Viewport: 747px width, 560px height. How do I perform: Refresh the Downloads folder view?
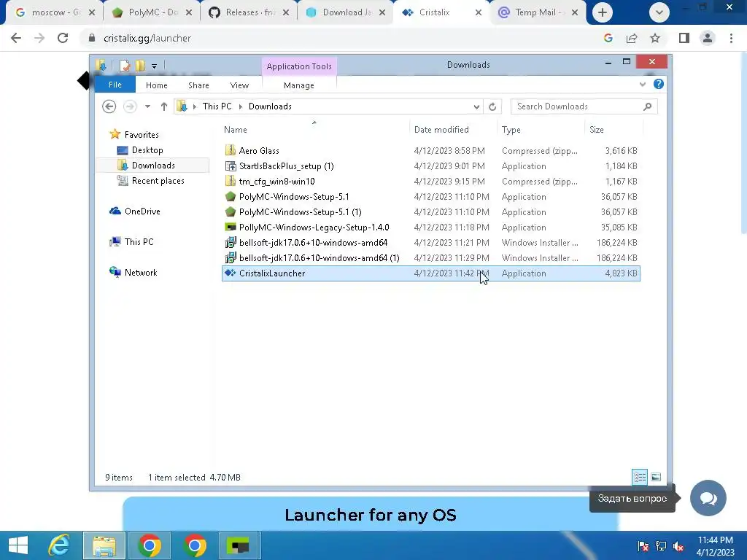[x=492, y=106]
